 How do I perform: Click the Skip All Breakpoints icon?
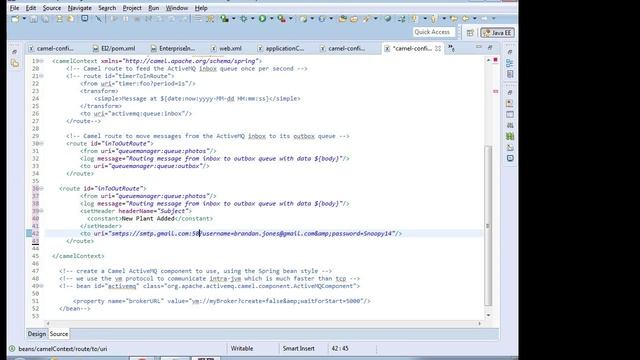(98, 19)
